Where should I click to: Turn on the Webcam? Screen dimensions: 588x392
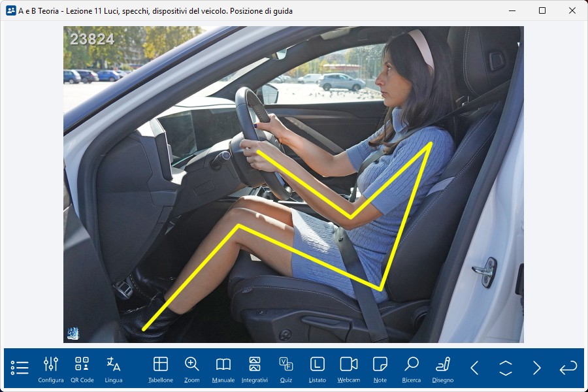click(349, 368)
